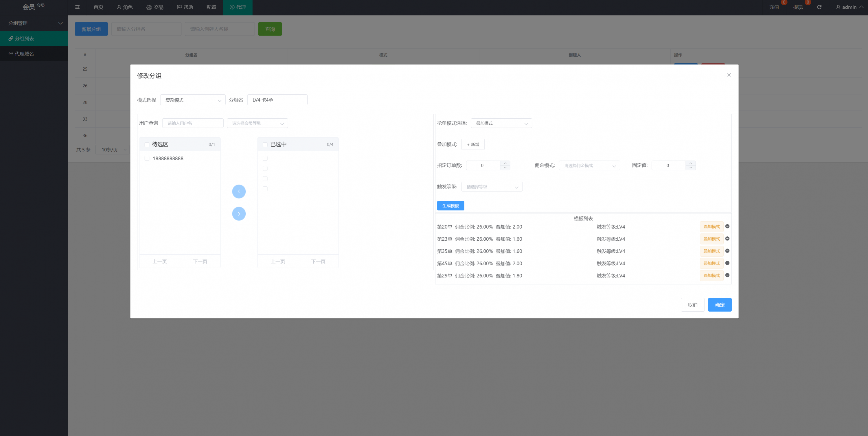868x436 pixels.
Task: Open the 模式选择 复杂模式 dropdown
Action: pos(192,100)
